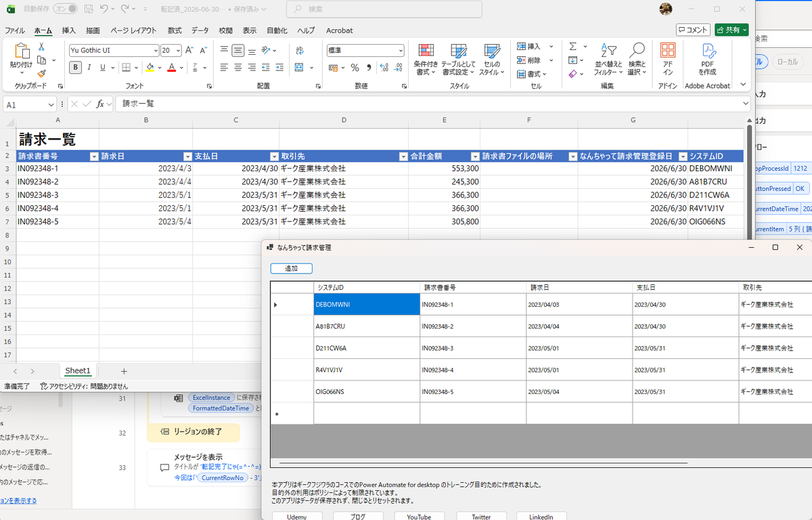Screen dimensions: 812x520
Task: Switch to the データ ribbon tab
Action: pyautogui.click(x=200, y=30)
